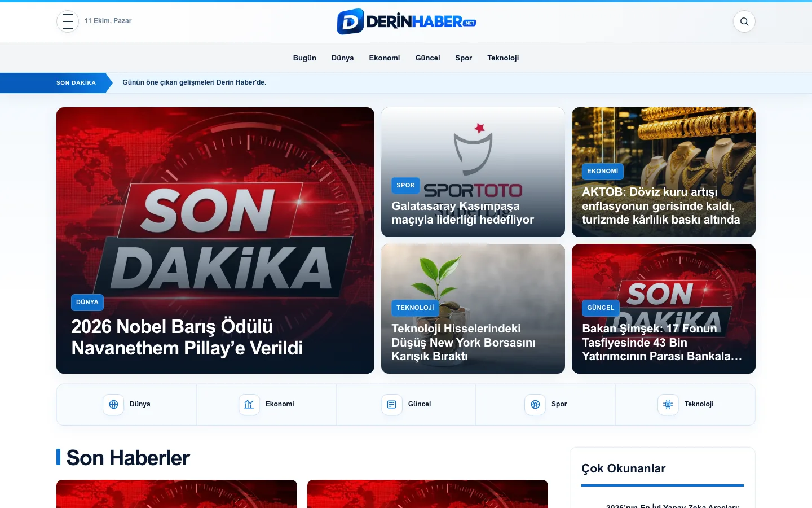The width and height of the screenshot is (812, 508).
Task: Read the AKTOB döviz kuru article
Action: (x=661, y=206)
